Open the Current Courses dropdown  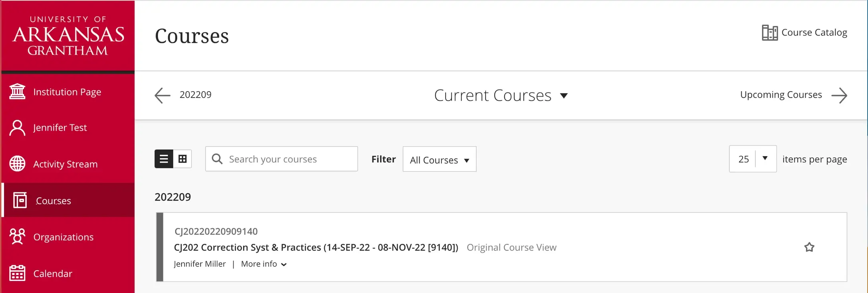501,95
